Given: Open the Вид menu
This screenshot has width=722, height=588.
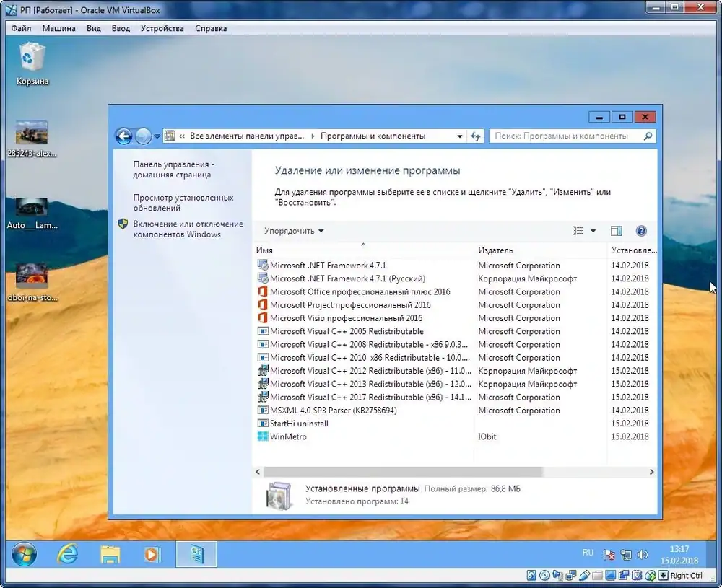Looking at the screenshot, I should [93, 29].
